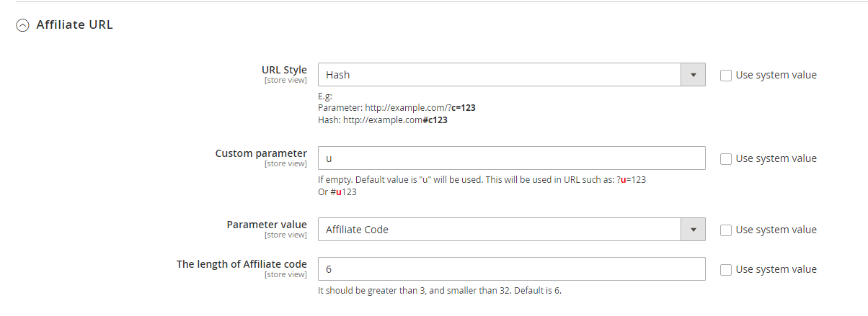This screenshot has height=316, width=868.
Task: Check Use system value for Custom parameter
Action: coord(726,158)
